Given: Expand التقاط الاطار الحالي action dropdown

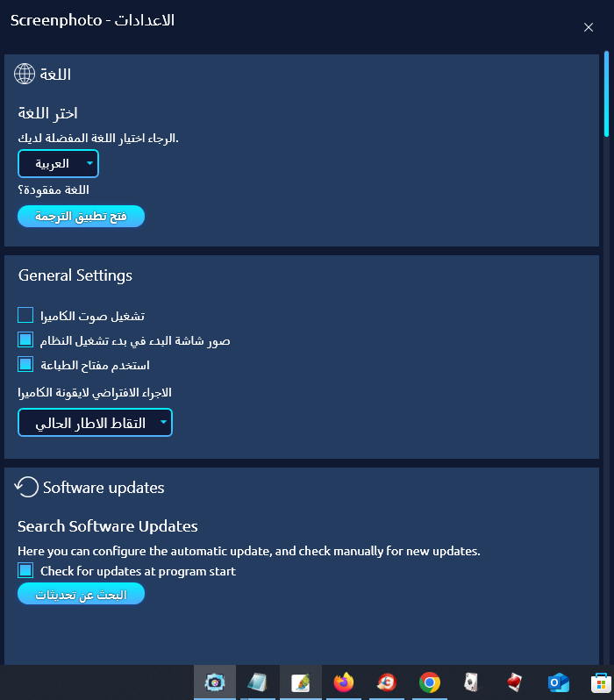Looking at the screenshot, I should (95, 422).
